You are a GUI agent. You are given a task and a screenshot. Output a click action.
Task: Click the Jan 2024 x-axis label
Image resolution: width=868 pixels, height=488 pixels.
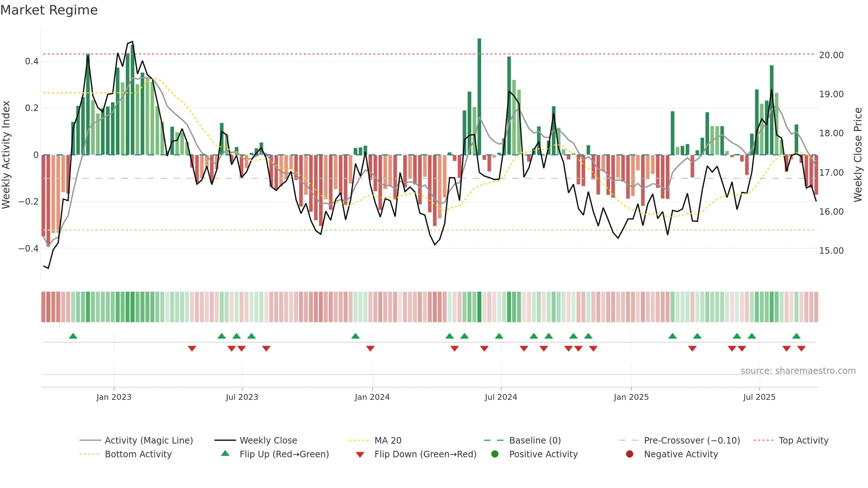[x=372, y=397]
